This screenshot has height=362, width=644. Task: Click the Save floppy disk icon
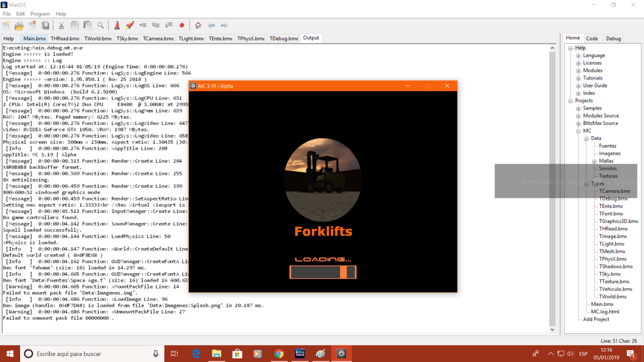(45, 25)
